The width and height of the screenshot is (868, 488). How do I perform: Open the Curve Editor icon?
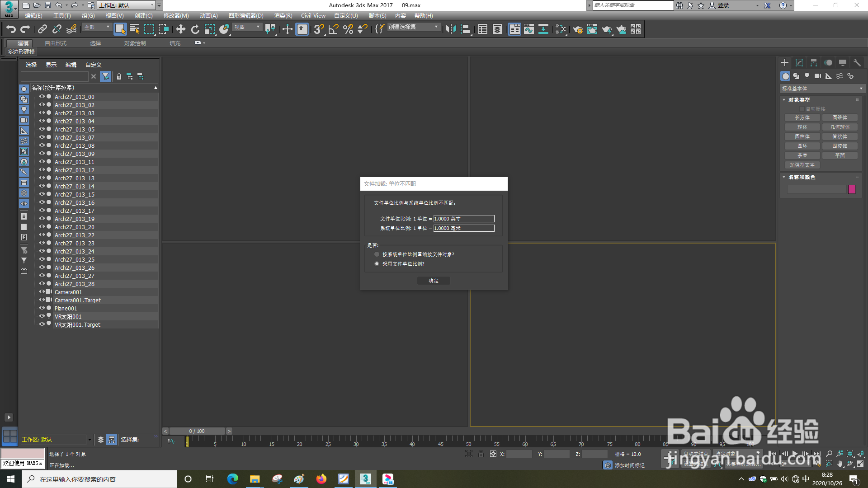tap(528, 29)
